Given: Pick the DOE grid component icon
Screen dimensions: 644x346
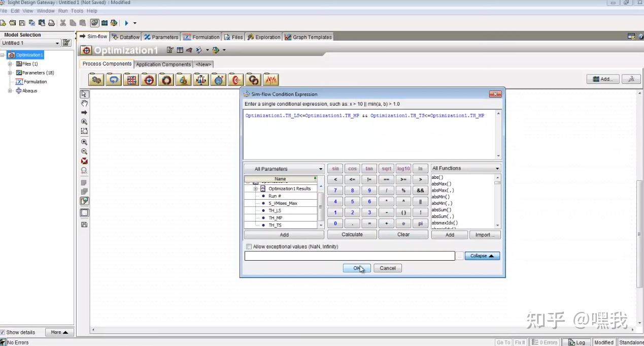Looking at the screenshot, I should (131, 80).
